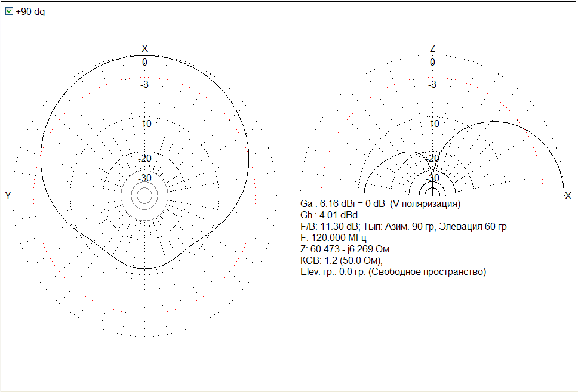Select the Gh : 4.01 dBd line

pyautogui.click(x=329, y=215)
